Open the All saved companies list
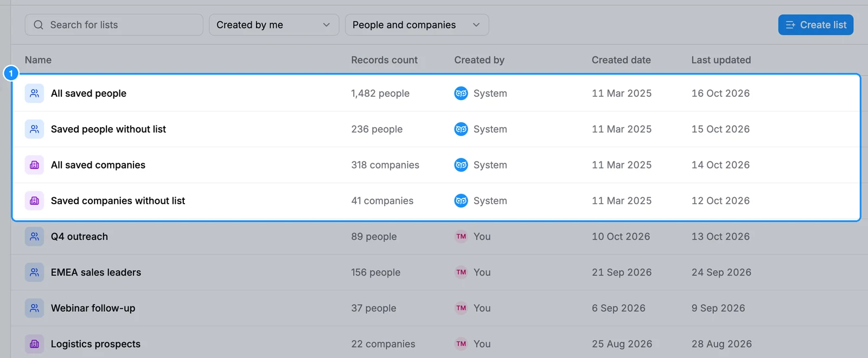868x358 pixels. 98,165
